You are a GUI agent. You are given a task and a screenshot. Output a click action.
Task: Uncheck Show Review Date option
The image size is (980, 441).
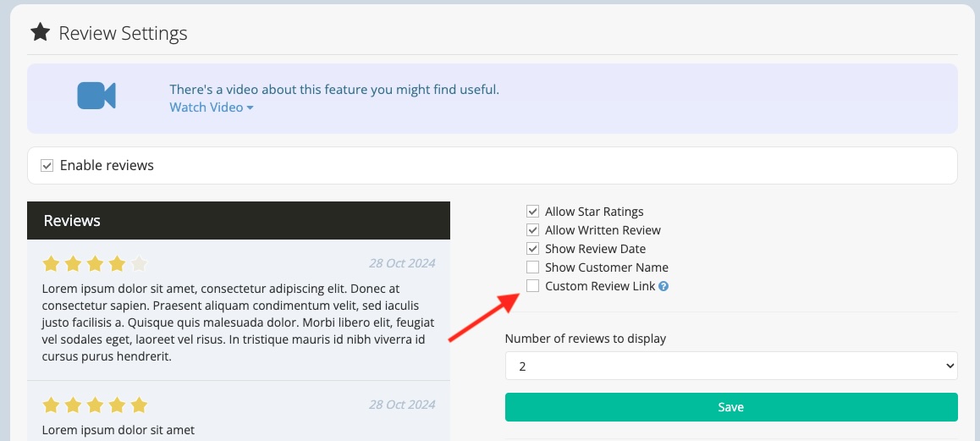pos(532,249)
